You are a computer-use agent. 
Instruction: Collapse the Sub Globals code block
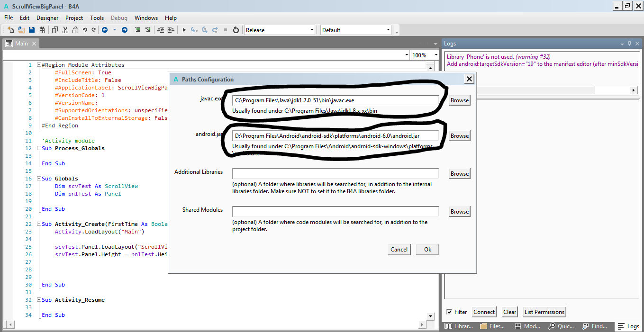coord(39,179)
